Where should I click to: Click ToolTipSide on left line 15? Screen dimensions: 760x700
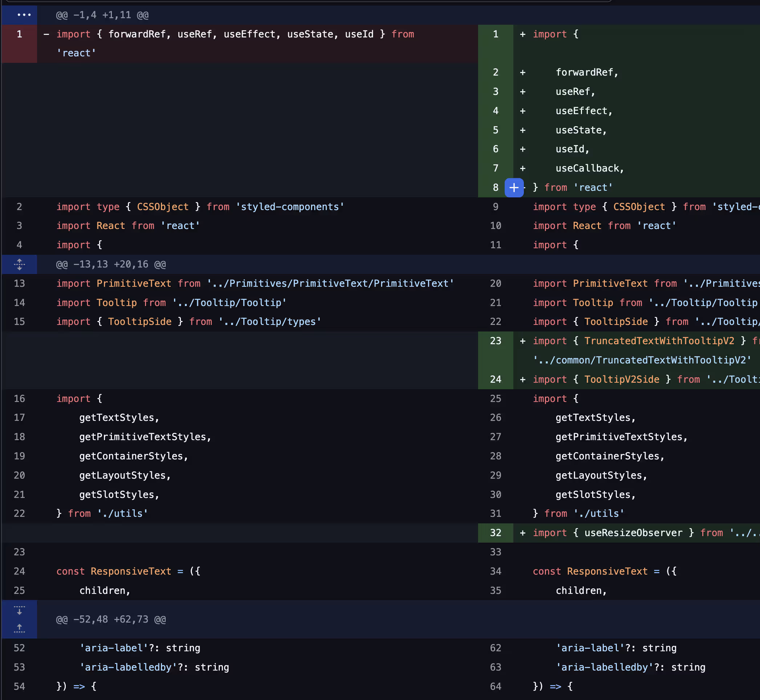[140, 322]
